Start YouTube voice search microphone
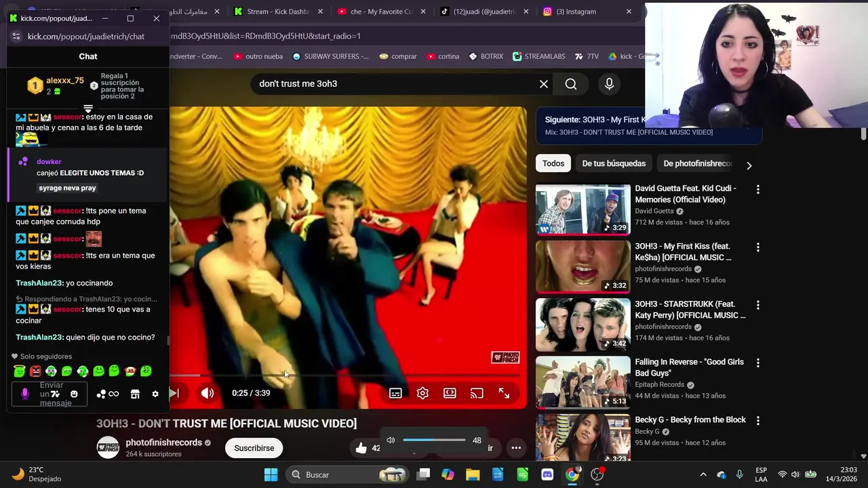868x488 pixels. [609, 84]
